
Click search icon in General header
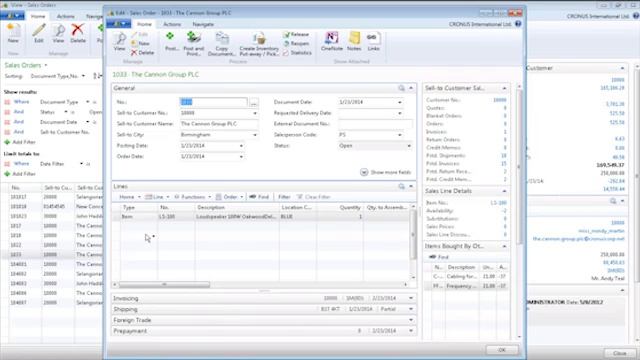click(402, 88)
